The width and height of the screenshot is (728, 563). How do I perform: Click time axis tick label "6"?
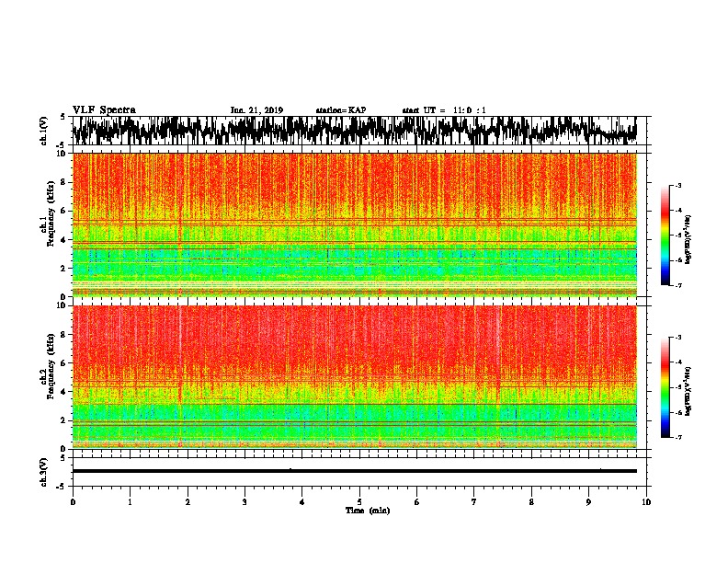coord(417,502)
